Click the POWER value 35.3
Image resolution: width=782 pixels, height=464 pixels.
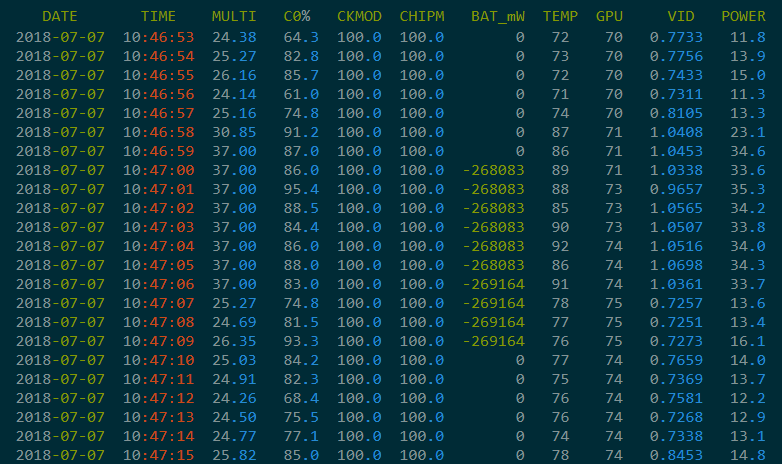click(x=748, y=189)
